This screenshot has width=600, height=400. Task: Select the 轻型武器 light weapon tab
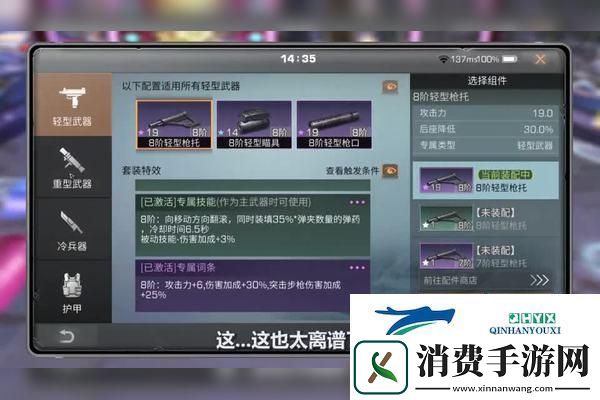[x=71, y=105]
